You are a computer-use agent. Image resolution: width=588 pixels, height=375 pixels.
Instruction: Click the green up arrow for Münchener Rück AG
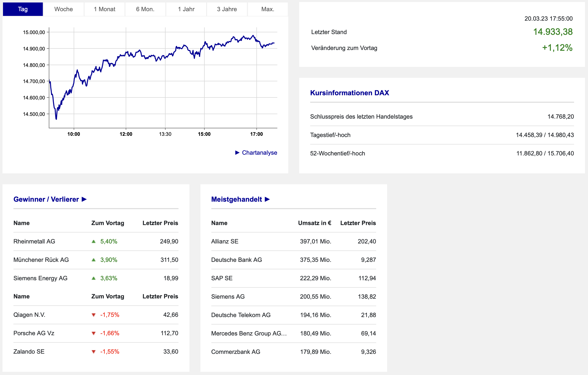[x=94, y=260]
